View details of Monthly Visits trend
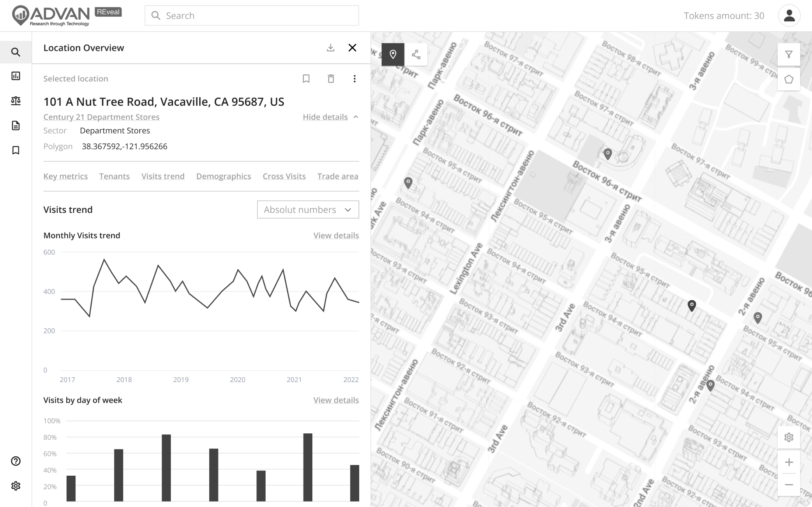This screenshot has height=507, width=812. [x=336, y=235]
